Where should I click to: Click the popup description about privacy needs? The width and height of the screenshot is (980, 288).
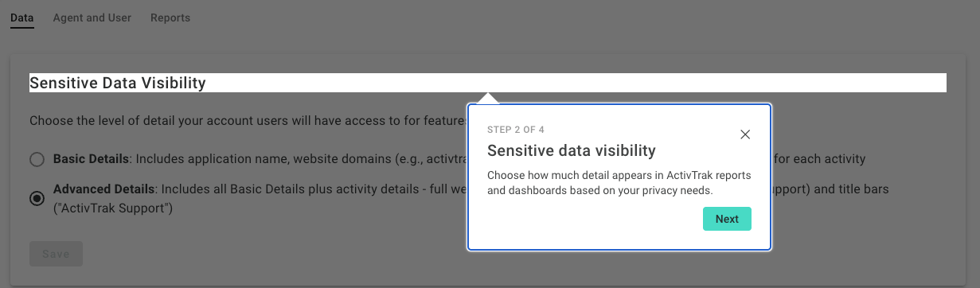pos(619,183)
